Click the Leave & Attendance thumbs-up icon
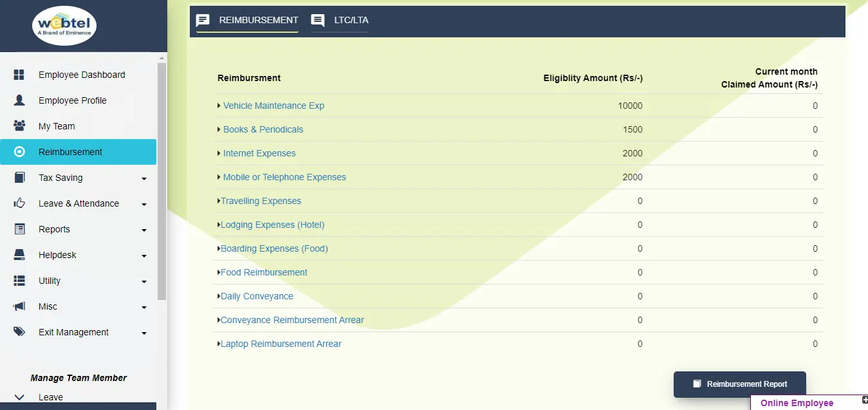The width and height of the screenshot is (868, 410). pyautogui.click(x=19, y=203)
